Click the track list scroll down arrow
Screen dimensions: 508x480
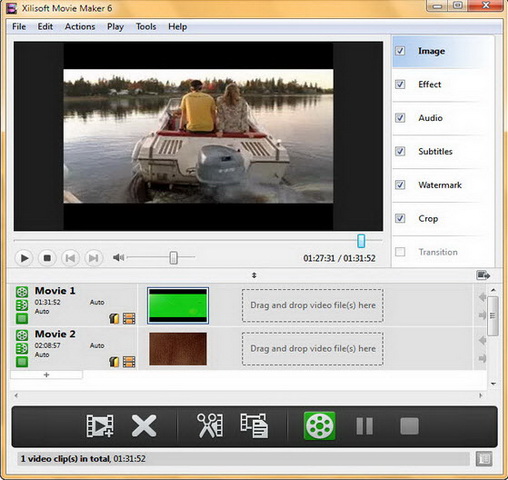click(493, 384)
